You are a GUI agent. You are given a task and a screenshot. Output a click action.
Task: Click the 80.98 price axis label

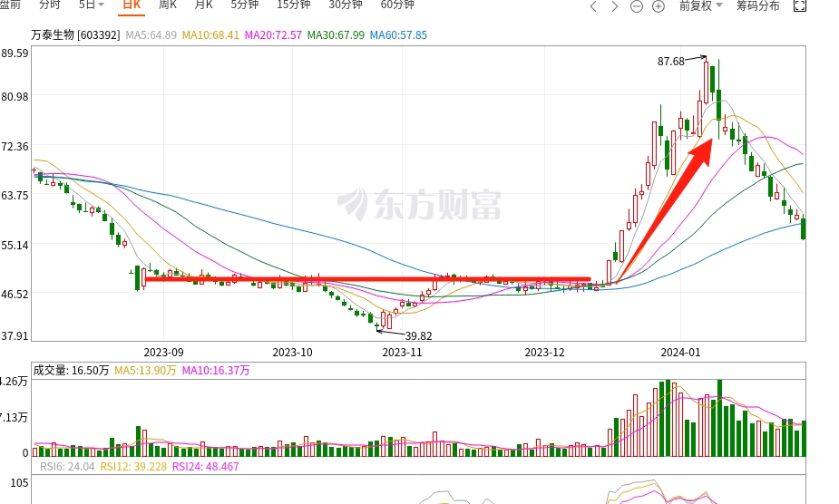coord(15,97)
